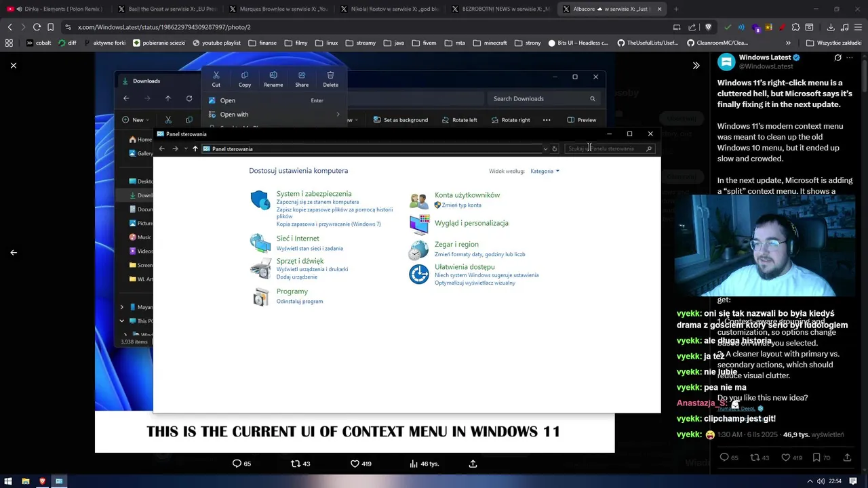Open Wygląd i personalizacja monitor icon
This screenshot has width=868, height=488.
click(x=419, y=224)
